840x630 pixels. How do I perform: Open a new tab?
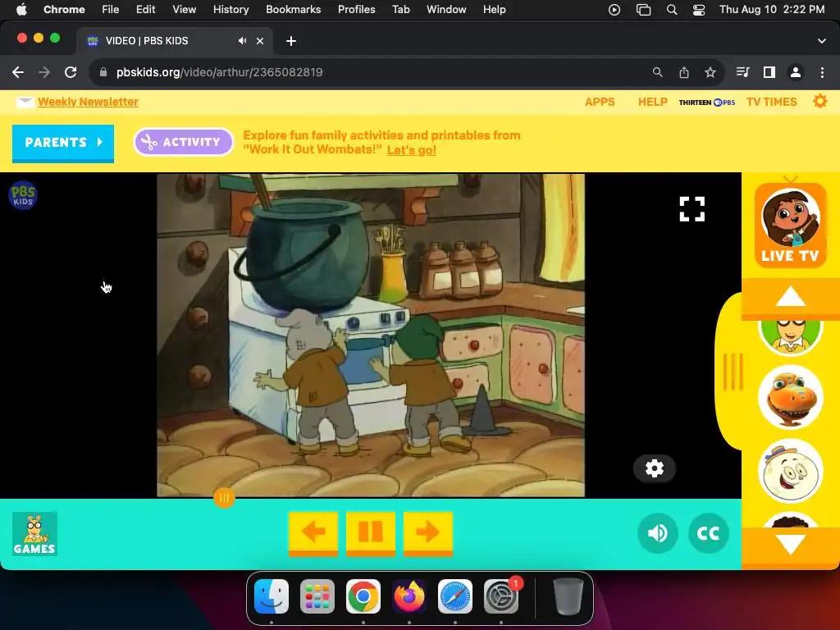291,41
